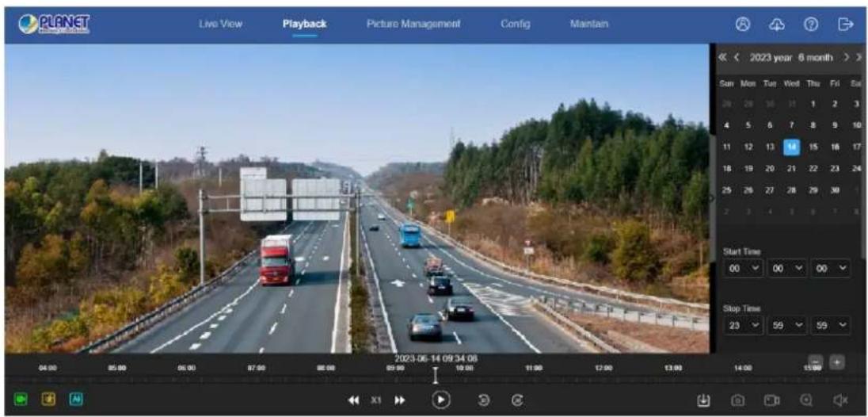Click the fast-forward speed-up button
Image resolution: width=868 pixels, height=417 pixels.
[x=400, y=400]
